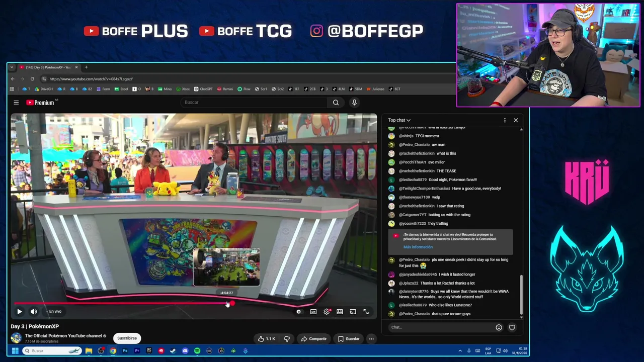Subscribe with the Suscribirse button
This screenshot has height=362, width=644.
click(x=127, y=338)
